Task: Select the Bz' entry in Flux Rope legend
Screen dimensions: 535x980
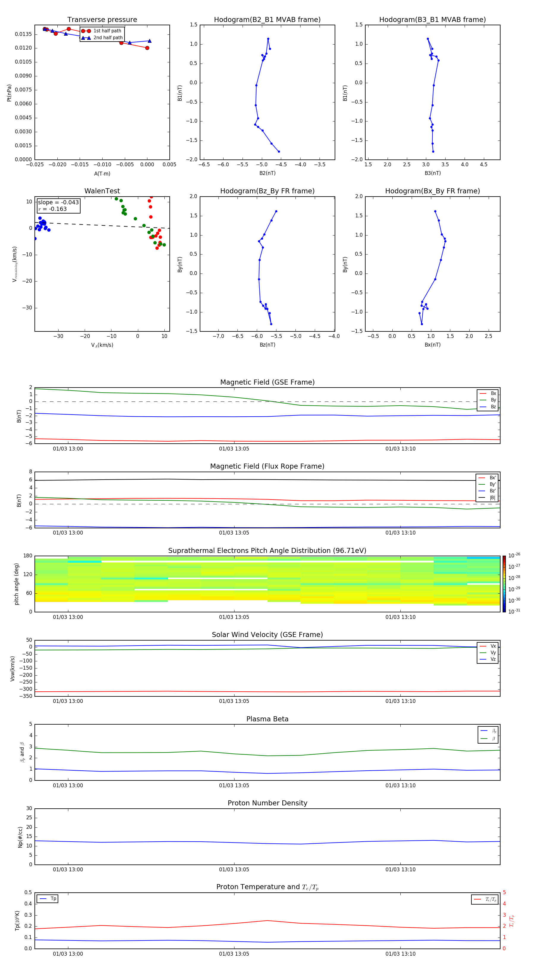Action: click(487, 491)
